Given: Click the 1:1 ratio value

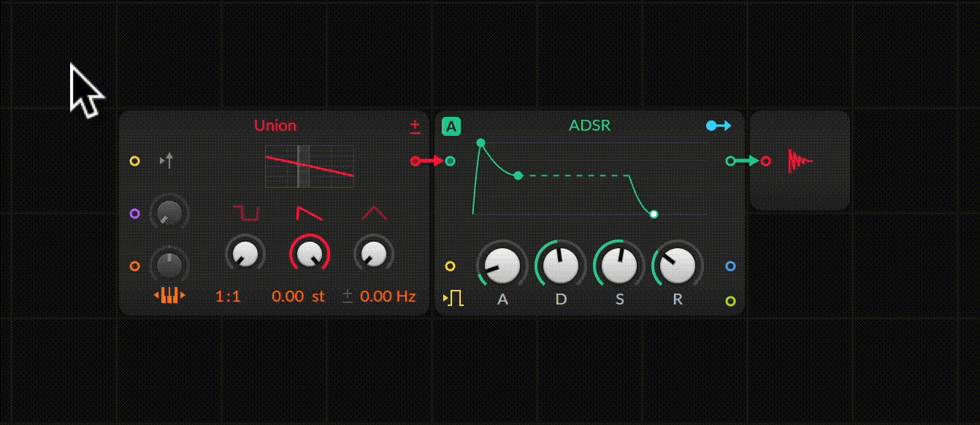Looking at the screenshot, I should (228, 296).
